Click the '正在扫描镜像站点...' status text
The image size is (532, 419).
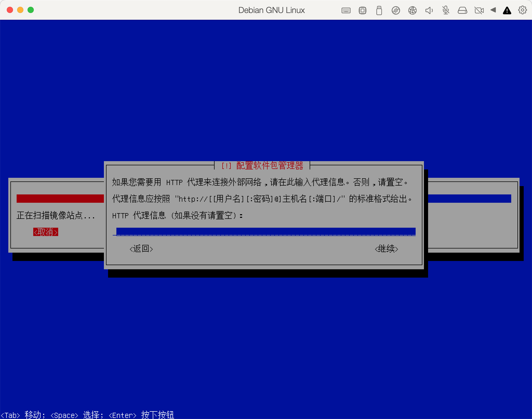56,215
